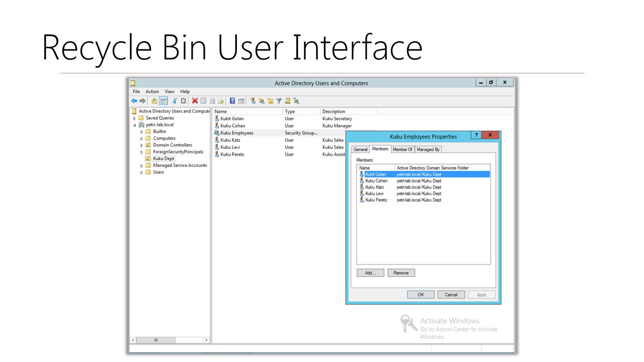Confirm with the OK button
This screenshot has height=362, width=644.
[421, 295]
